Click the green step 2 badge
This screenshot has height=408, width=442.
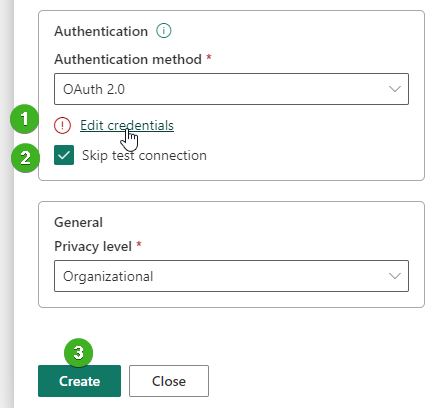25,158
